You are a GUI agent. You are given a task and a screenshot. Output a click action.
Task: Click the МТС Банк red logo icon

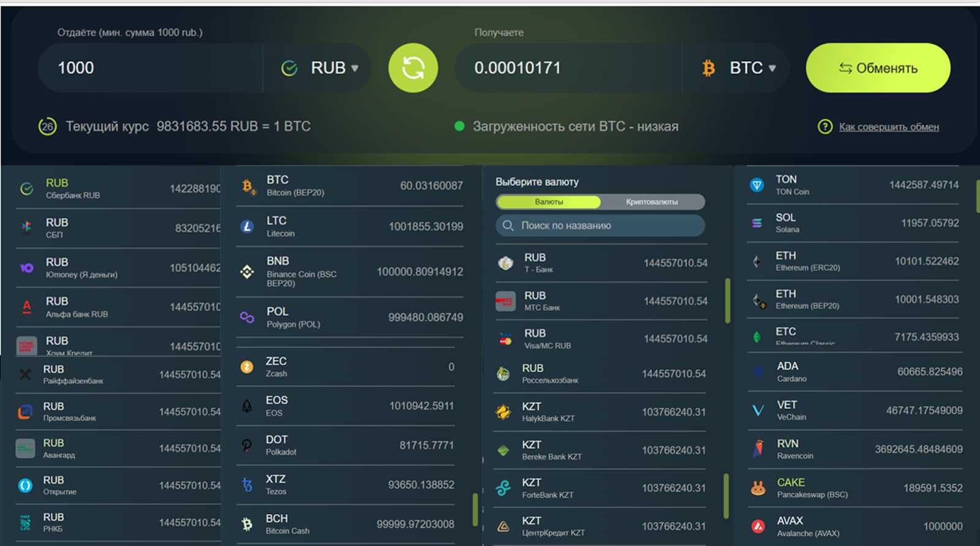click(505, 301)
